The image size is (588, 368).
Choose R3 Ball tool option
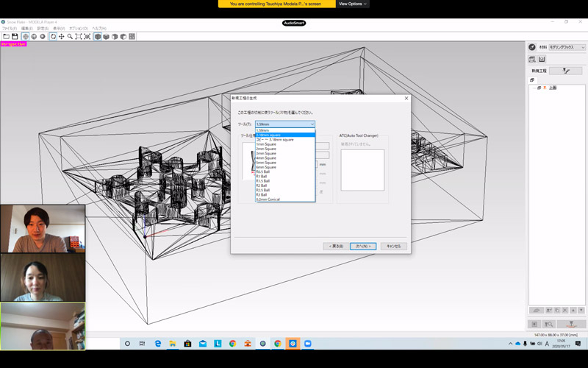(285, 195)
